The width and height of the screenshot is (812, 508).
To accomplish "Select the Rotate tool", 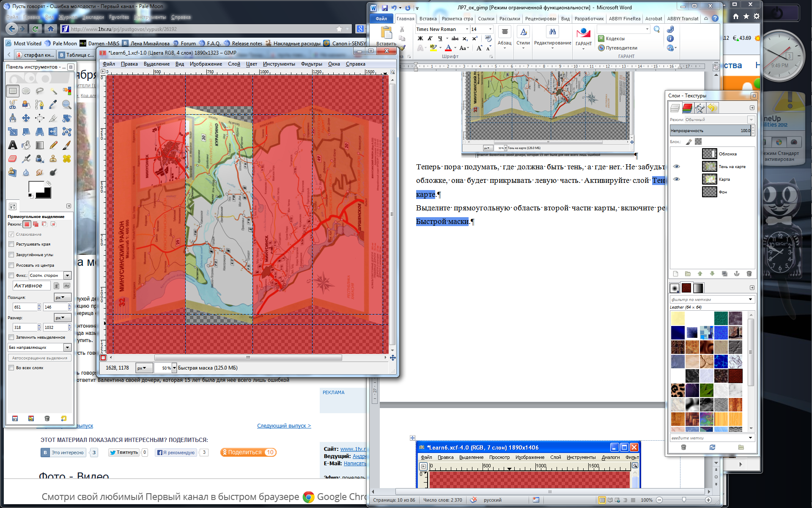I will [x=67, y=118].
